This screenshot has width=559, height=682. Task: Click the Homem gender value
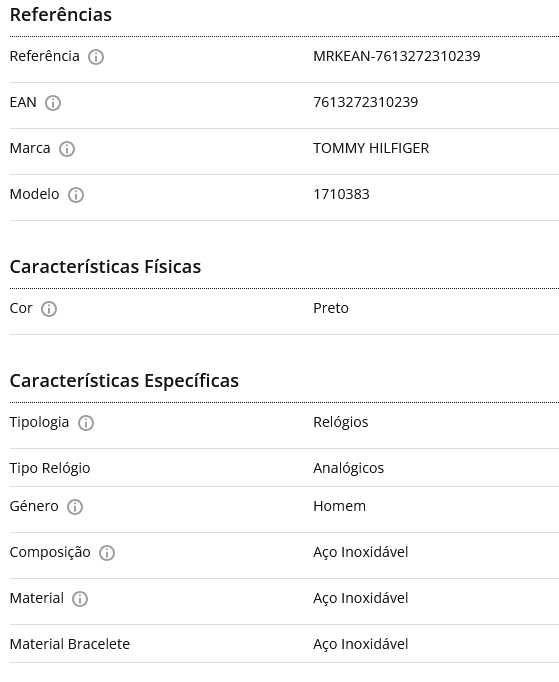point(339,506)
